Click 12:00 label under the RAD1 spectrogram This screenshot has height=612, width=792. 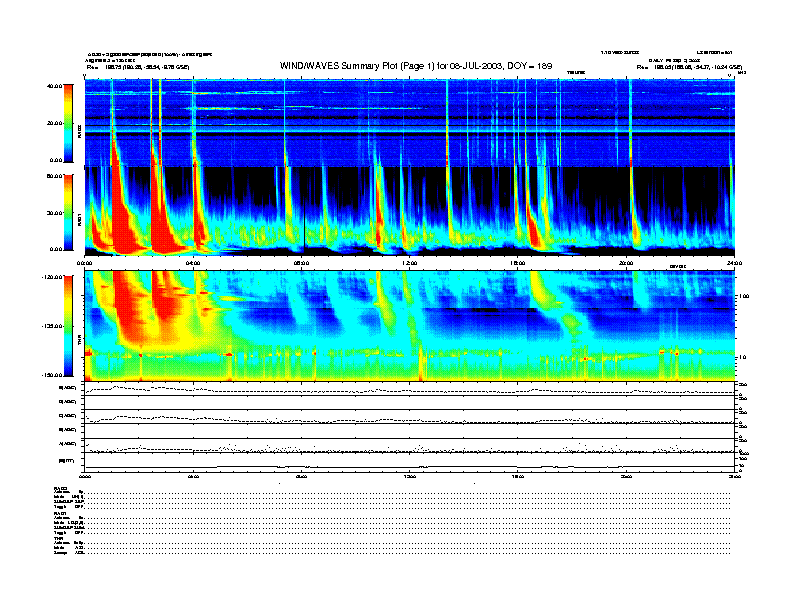(409, 263)
